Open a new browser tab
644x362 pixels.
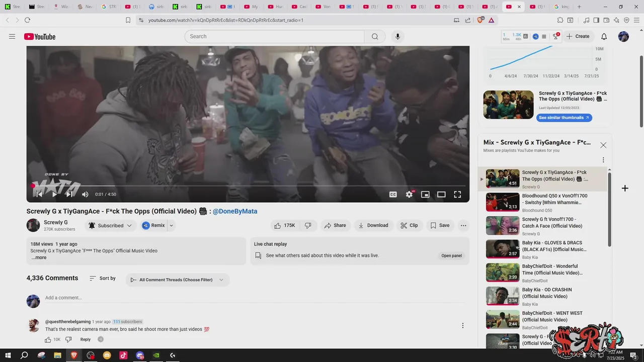click(579, 7)
